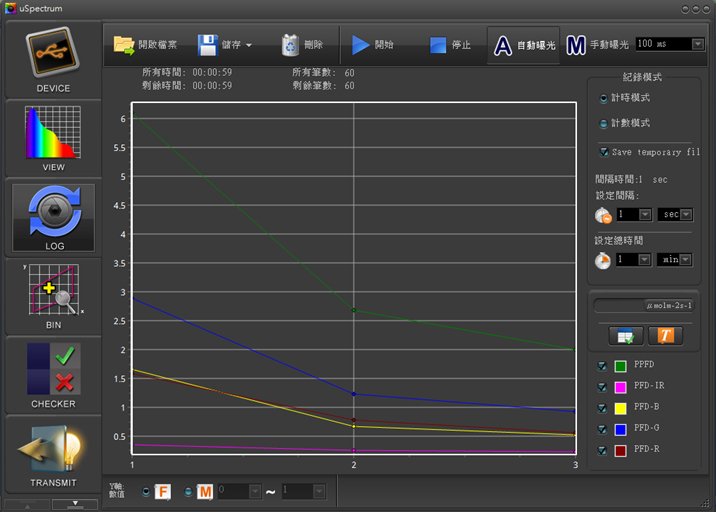This screenshot has width=716, height=512.
Task: Toggle the PFD-IR series checkbox
Action: click(602, 387)
